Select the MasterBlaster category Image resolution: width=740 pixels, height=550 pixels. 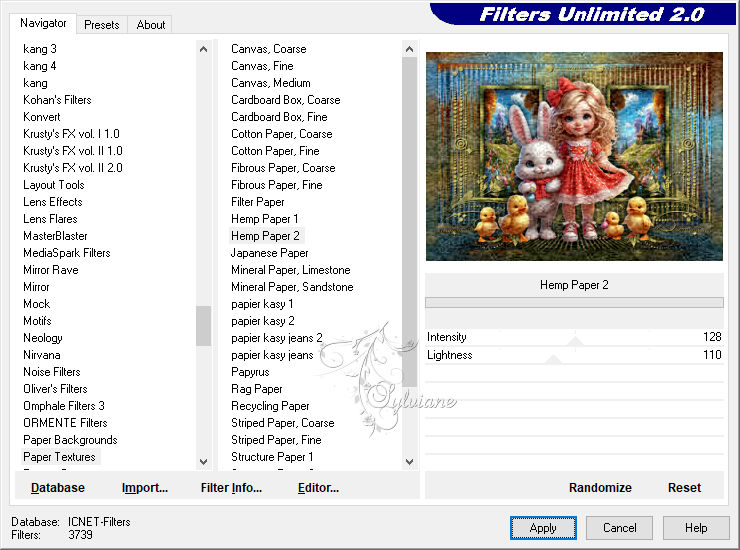(x=55, y=236)
